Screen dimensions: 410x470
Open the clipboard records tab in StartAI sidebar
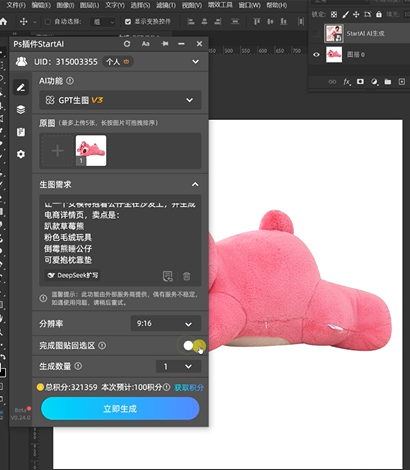pos(21,132)
